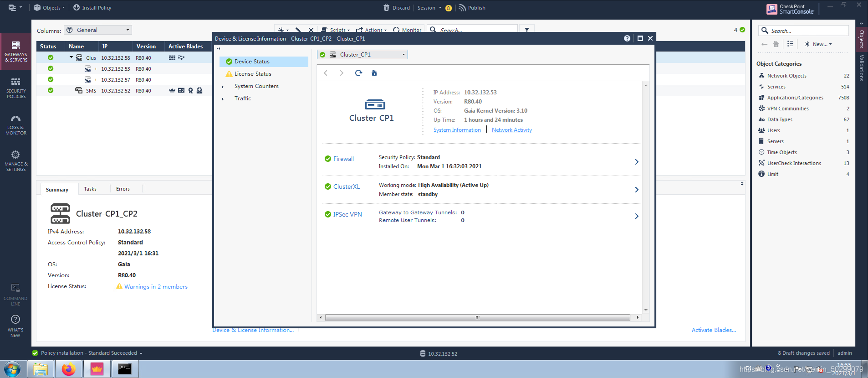The image size is (868, 378).
Task: Go to device status home page
Action: tap(374, 73)
